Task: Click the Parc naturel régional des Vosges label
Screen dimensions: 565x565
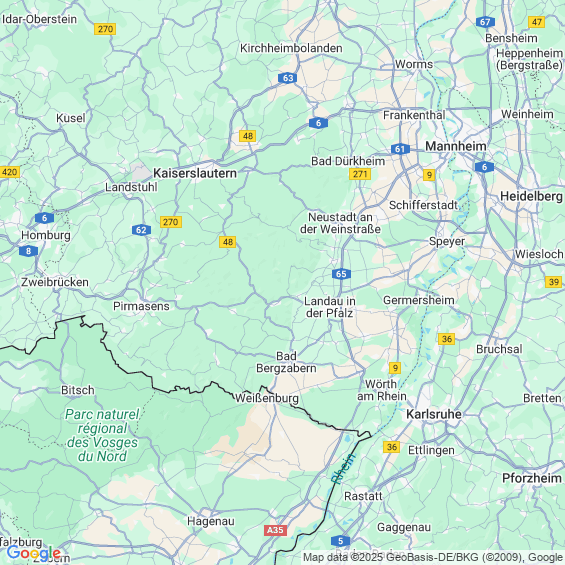Action: coord(102,435)
